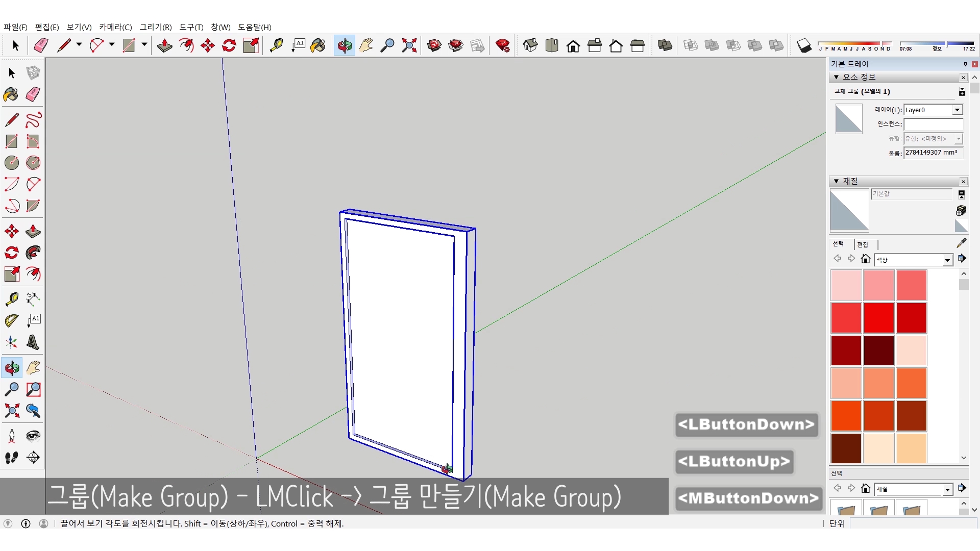Select the Push/Pull tool in left toolbar
The image size is (980, 551).
pyautogui.click(x=33, y=231)
